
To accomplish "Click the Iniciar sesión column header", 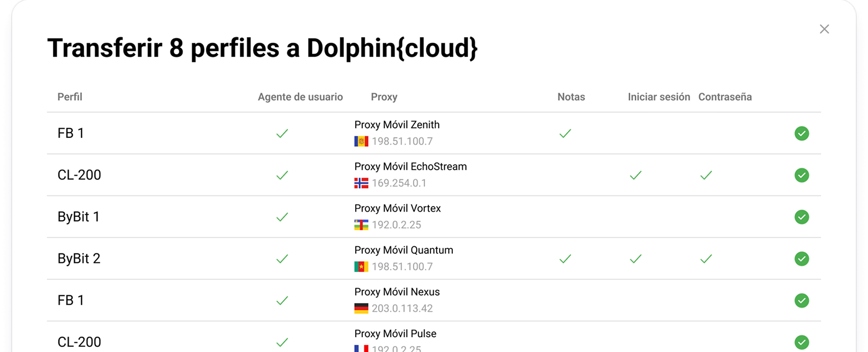I will [659, 97].
